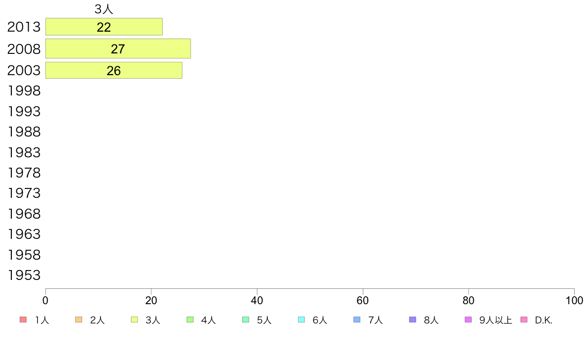This screenshot has width=588, height=364.
Task: Click the mint 5人 legend swatch
Action: click(x=245, y=320)
